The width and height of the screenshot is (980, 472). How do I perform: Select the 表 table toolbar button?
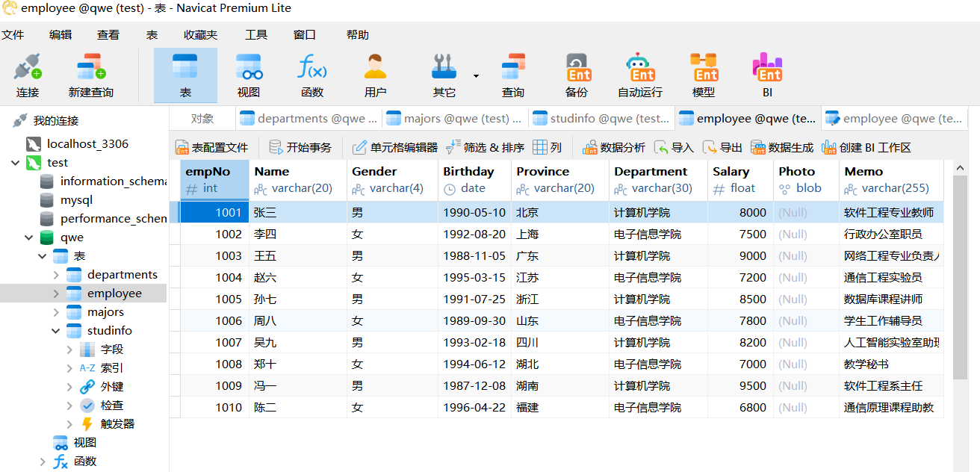click(185, 75)
